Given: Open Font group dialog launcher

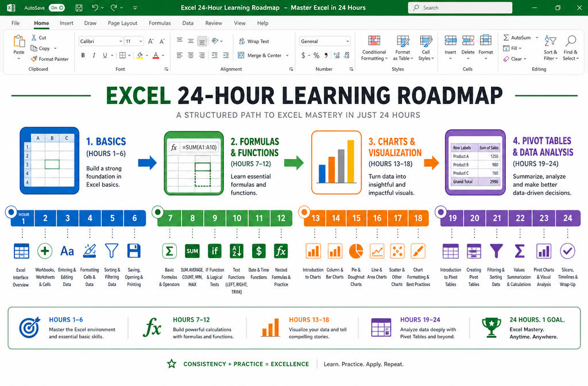Looking at the screenshot, I should (167, 69).
